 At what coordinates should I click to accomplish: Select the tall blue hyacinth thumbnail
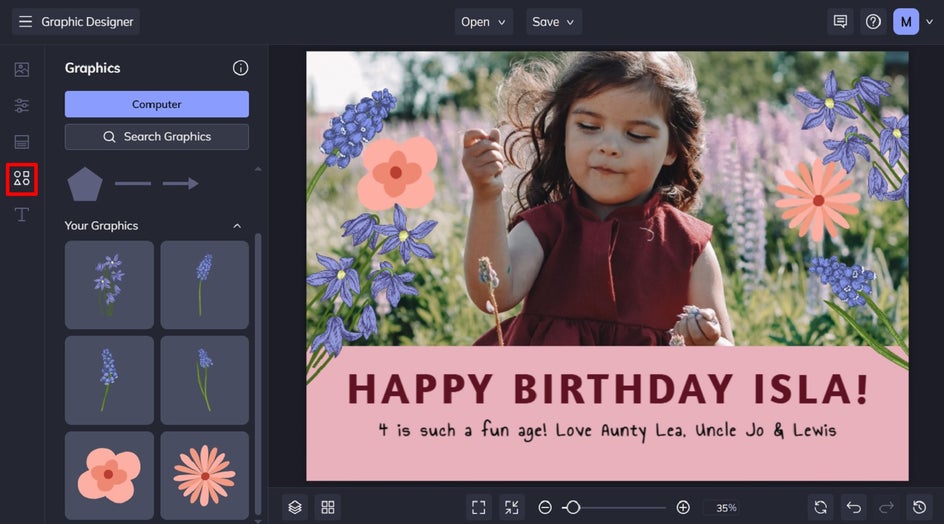tap(109, 380)
